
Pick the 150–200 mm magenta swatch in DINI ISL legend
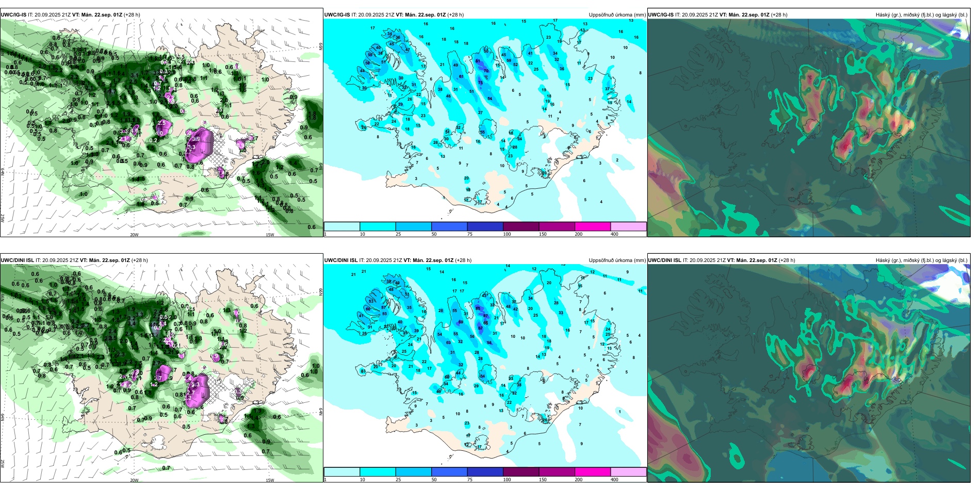coord(557,472)
